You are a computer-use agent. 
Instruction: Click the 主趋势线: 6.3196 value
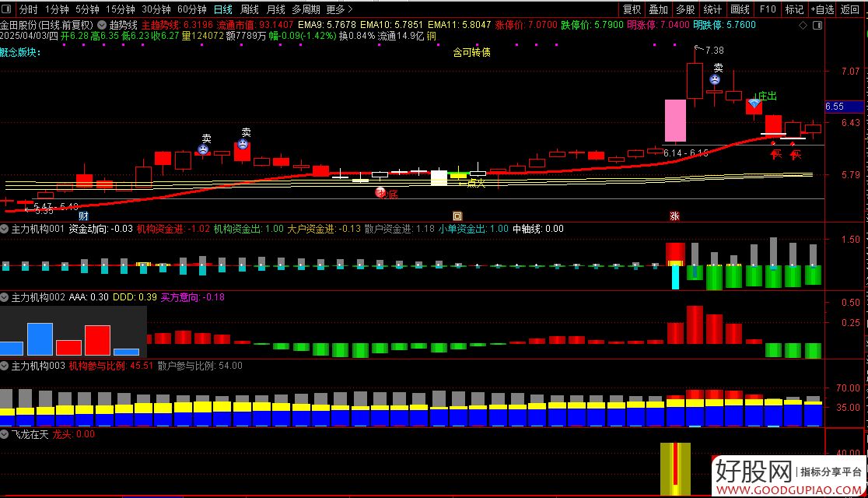click(x=177, y=25)
